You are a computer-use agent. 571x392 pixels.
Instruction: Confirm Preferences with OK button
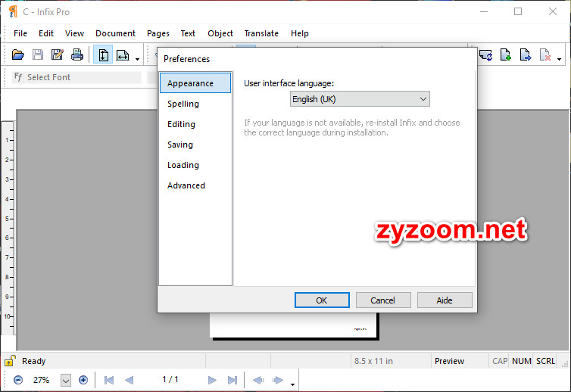322,300
